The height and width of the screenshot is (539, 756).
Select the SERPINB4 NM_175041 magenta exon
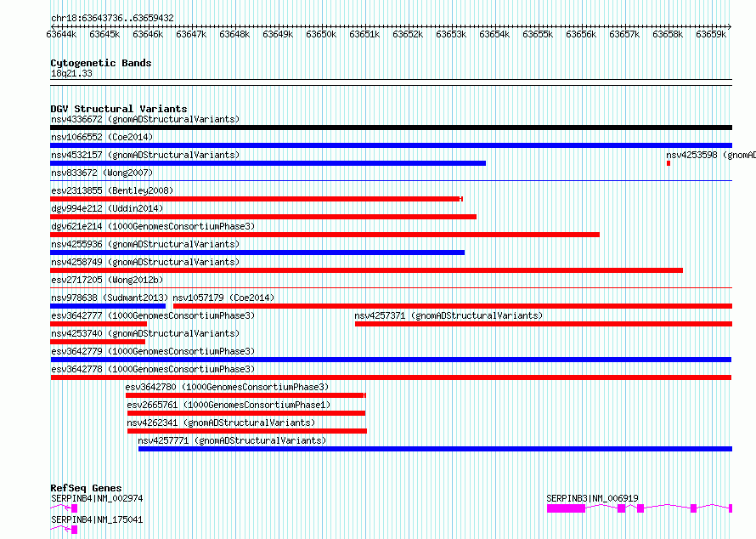pyautogui.click(x=74, y=530)
